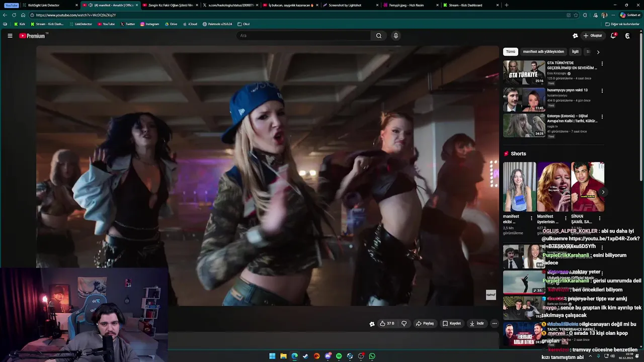Open GTA Türkiye video thumbnail

pos(524,73)
